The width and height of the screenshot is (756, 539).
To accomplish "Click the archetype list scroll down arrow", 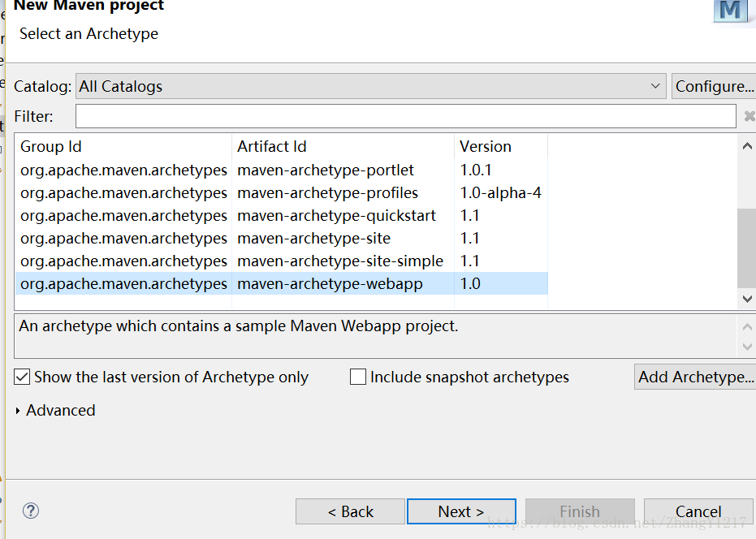I will (747, 299).
